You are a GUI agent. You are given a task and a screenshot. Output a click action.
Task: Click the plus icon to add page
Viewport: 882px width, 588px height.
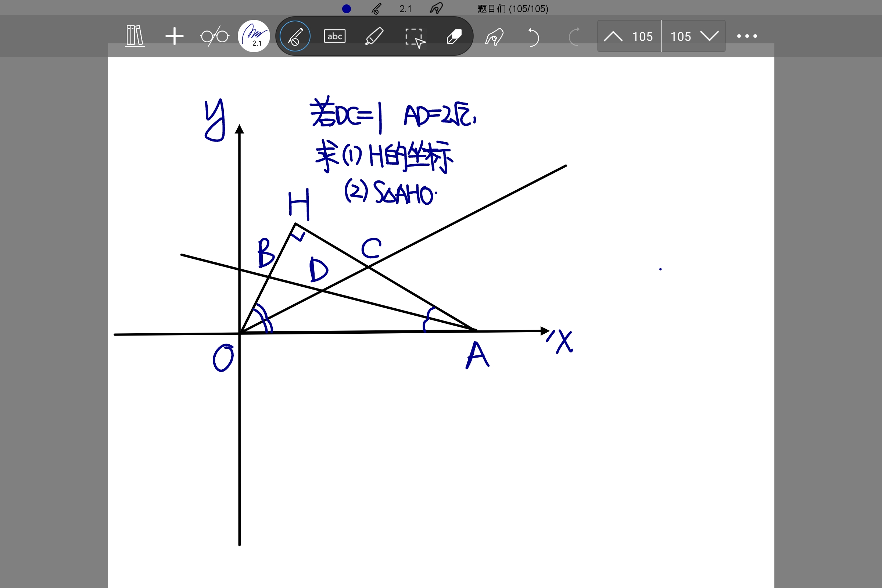[x=174, y=36]
